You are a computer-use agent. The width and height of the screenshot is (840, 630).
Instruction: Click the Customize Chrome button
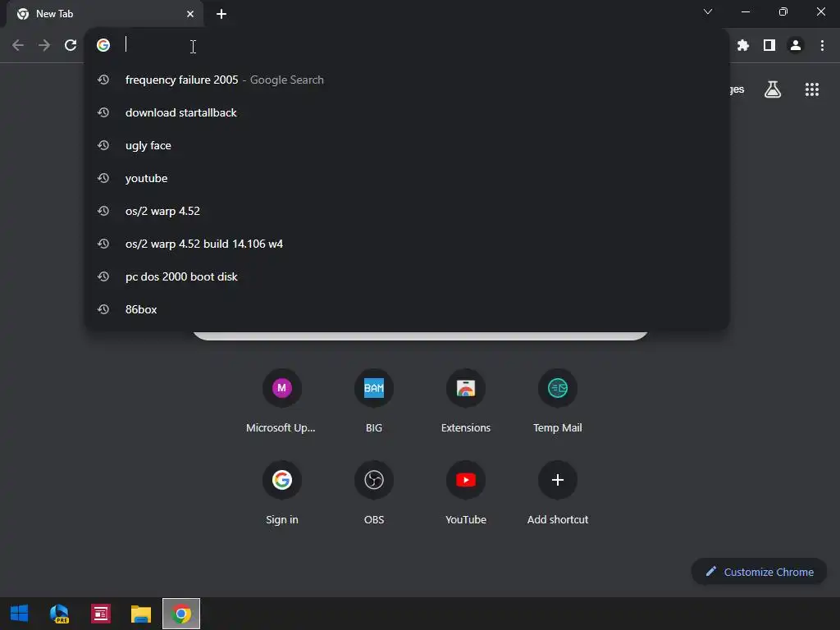(x=759, y=572)
